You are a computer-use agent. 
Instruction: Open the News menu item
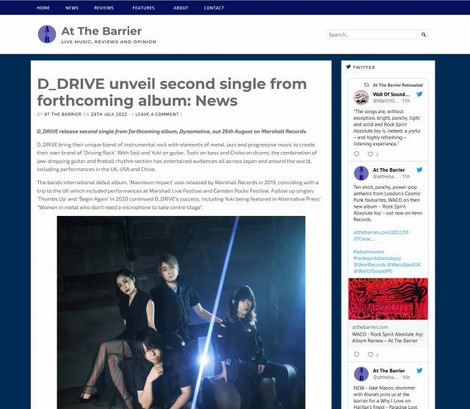coord(72,8)
